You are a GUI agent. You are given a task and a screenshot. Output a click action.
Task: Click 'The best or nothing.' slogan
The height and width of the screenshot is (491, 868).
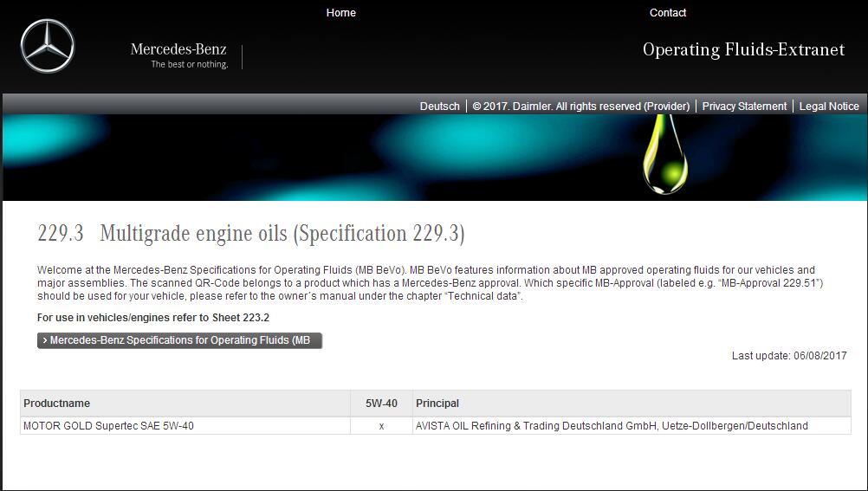[x=190, y=64]
